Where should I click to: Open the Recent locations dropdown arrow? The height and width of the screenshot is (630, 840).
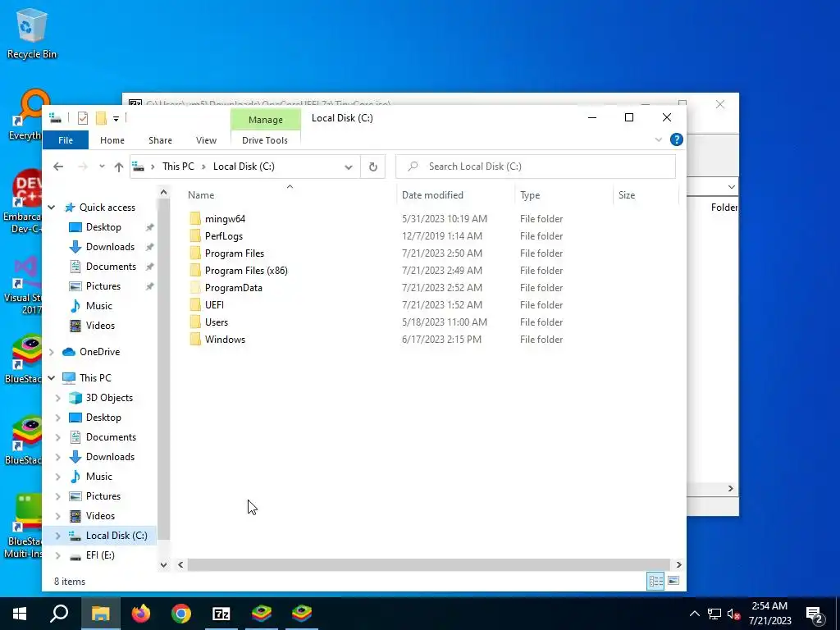coord(102,167)
